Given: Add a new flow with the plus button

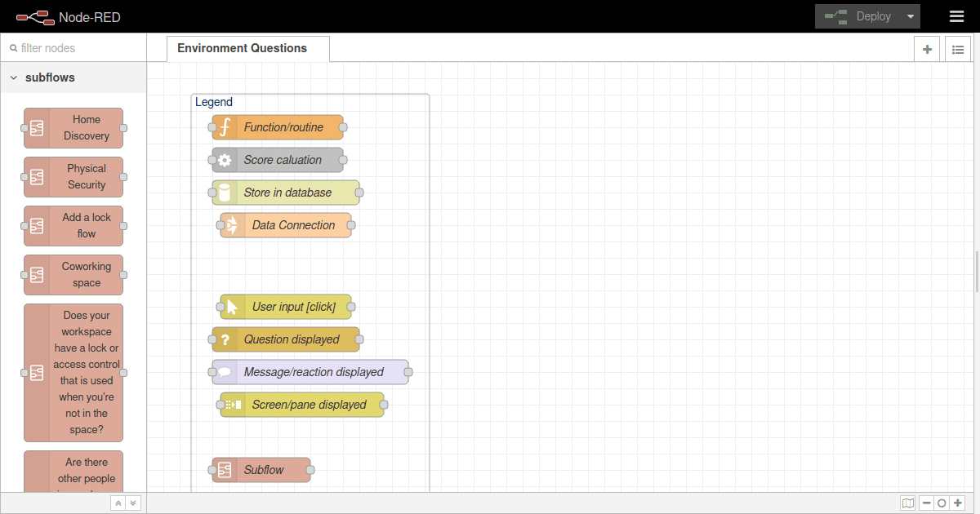Looking at the screenshot, I should click(x=927, y=49).
